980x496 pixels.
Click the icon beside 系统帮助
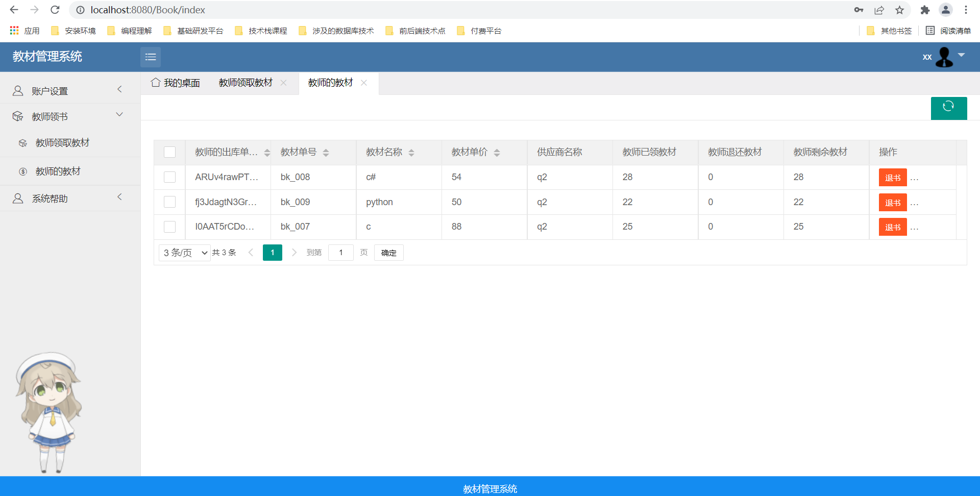click(18, 198)
